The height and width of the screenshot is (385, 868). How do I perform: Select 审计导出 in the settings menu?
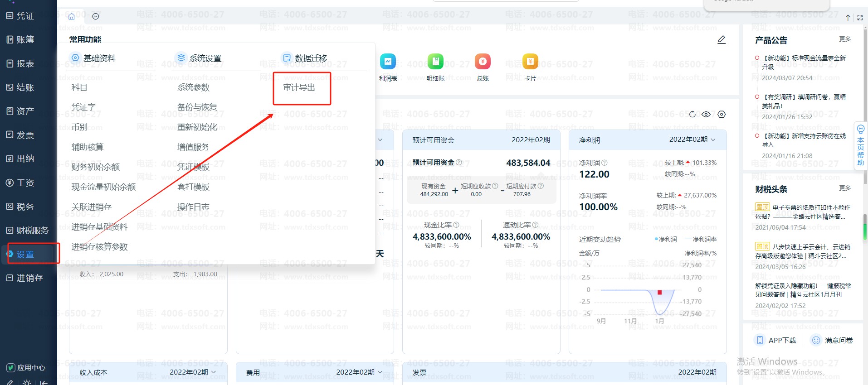[x=299, y=87]
